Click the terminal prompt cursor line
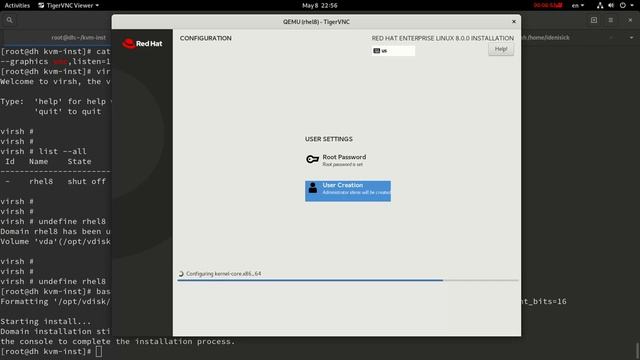Image resolution: width=640 pixels, height=360 pixels. coord(51,351)
